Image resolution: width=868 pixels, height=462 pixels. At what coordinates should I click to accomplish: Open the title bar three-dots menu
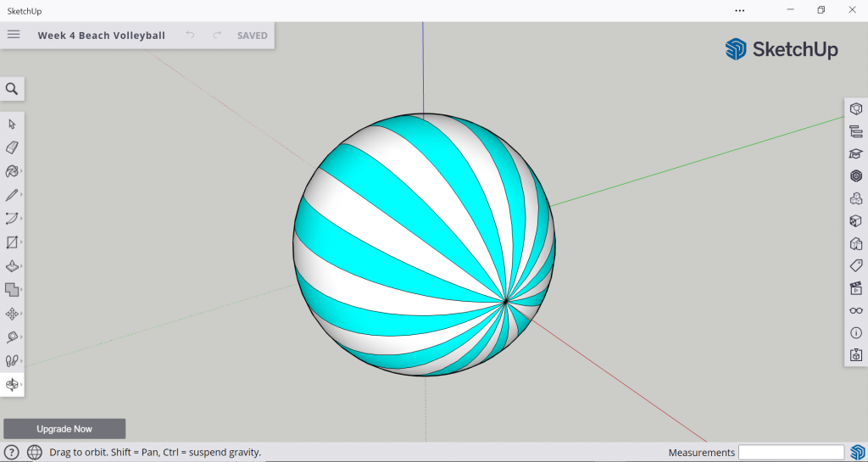click(739, 10)
